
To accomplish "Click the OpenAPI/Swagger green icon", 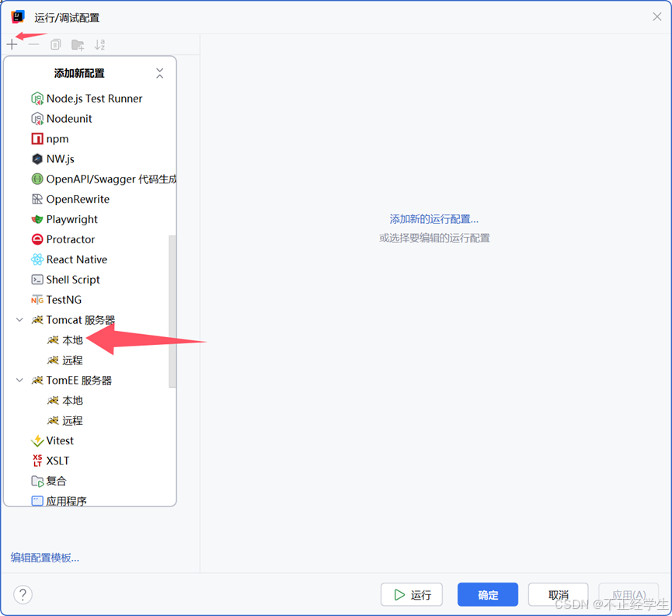I will (x=37, y=179).
